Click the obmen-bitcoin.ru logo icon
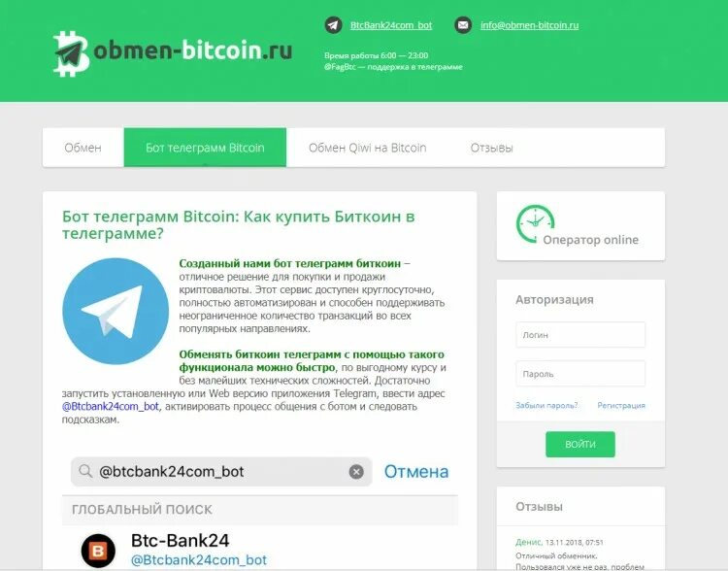 pos(71,53)
